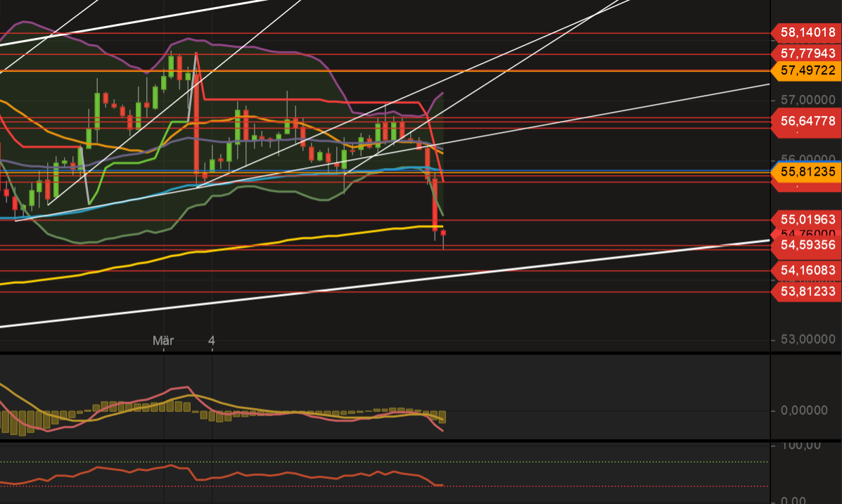Click the highlighted 55,81235 price label

(x=807, y=171)
